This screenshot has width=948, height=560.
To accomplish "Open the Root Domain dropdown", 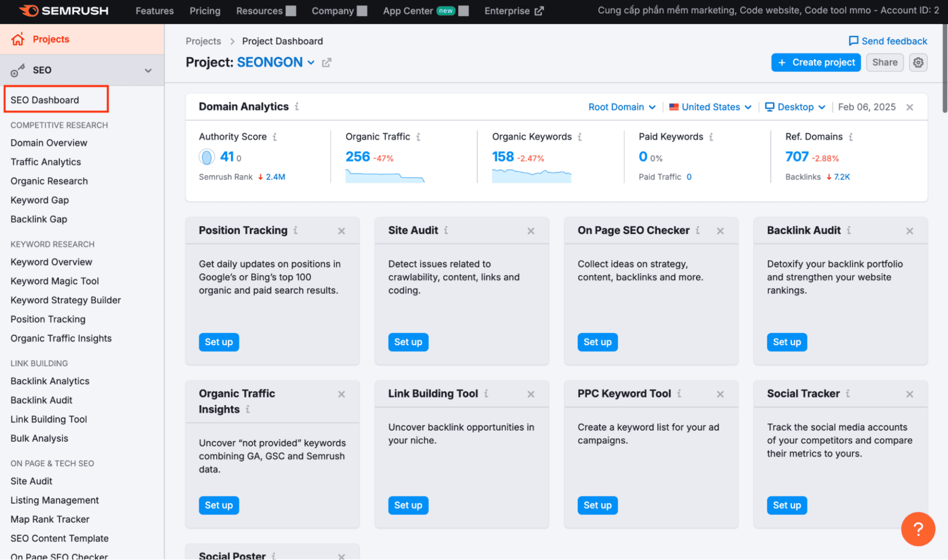I will tap(620, 107).
